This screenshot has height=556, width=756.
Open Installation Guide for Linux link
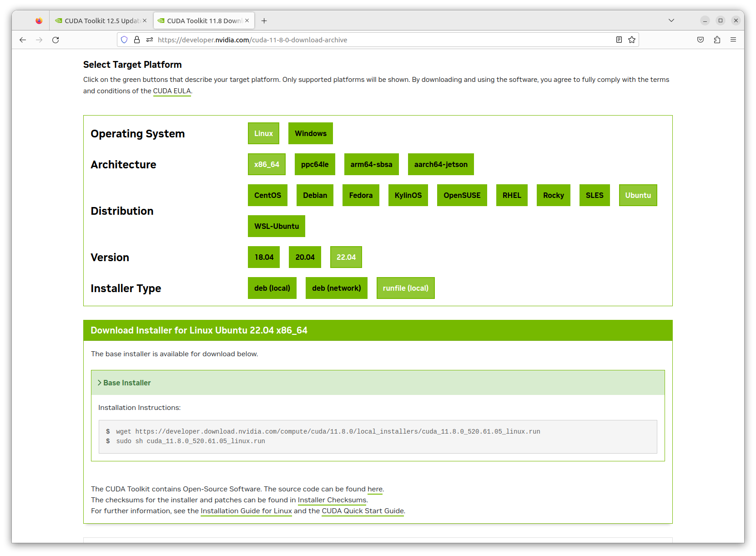[246, 511]
